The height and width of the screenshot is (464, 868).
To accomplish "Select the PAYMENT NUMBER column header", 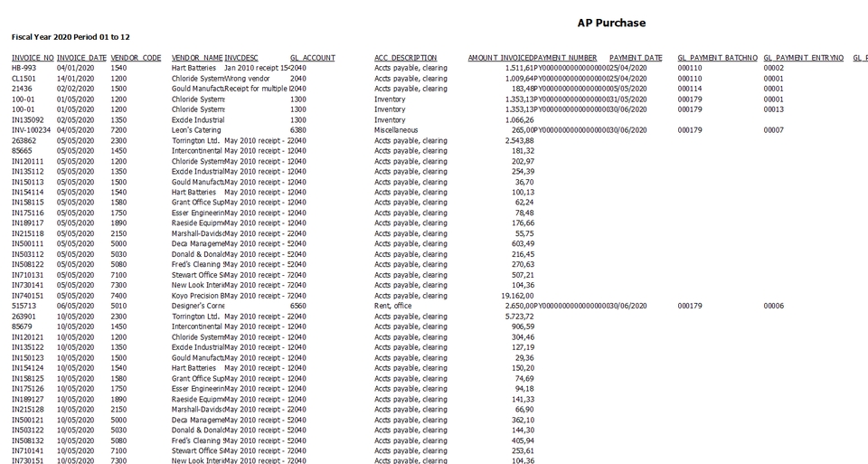I will click(x=566, y=58).
